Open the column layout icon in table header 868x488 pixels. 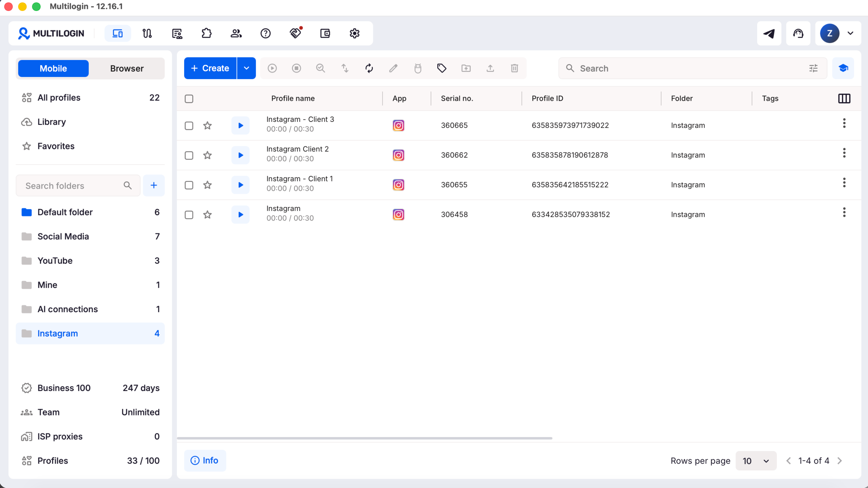(x=844, y=98)
